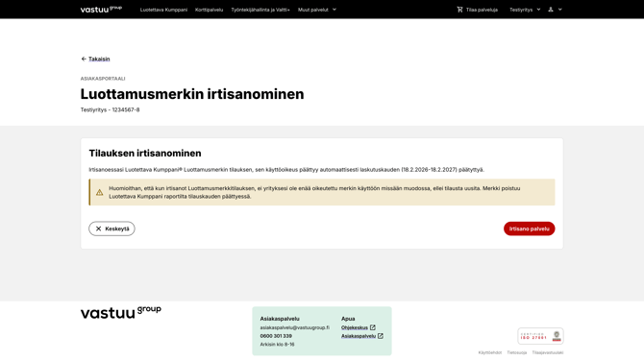This screenshot has height=361, width=644.
Task: Open Käyttöehdot footer link
Action: click(x=489, y=352)
